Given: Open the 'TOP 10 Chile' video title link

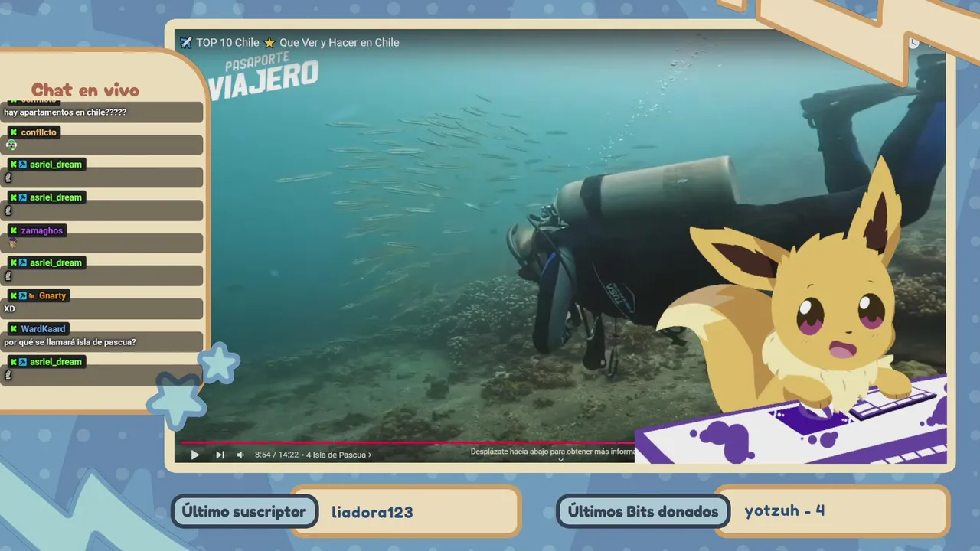Looking at the screenshot, I should click(x=298, y=43).
